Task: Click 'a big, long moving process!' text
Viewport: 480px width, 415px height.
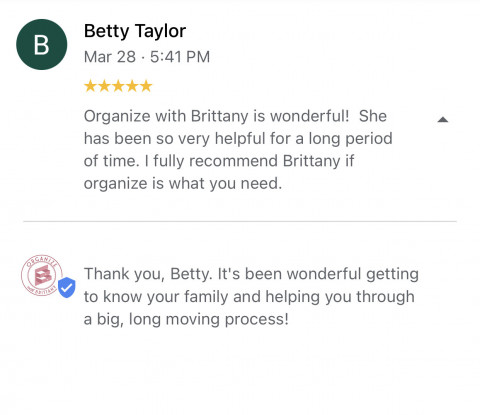Action: click(x=186, y=319)
